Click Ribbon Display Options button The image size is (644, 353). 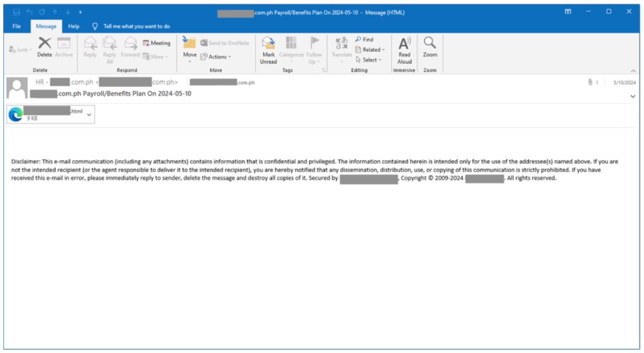tap(568, 12)
